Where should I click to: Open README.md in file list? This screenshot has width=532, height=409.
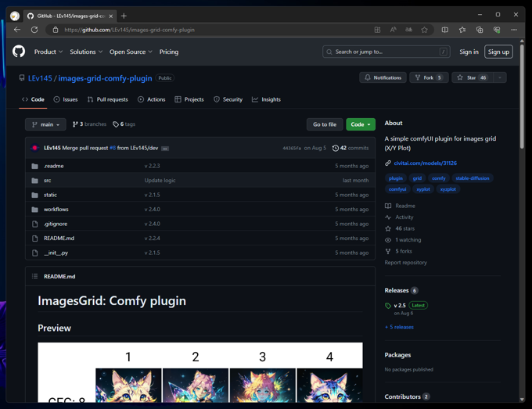[59, 238]
